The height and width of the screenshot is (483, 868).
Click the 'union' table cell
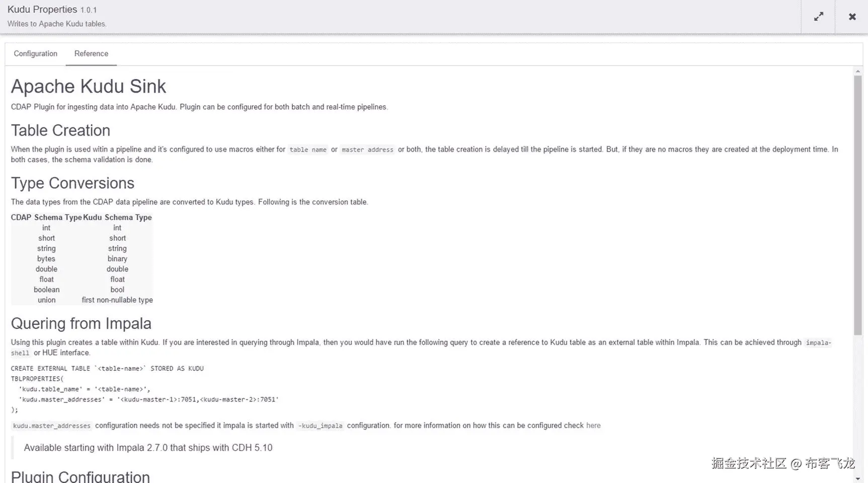click(46, 300)
